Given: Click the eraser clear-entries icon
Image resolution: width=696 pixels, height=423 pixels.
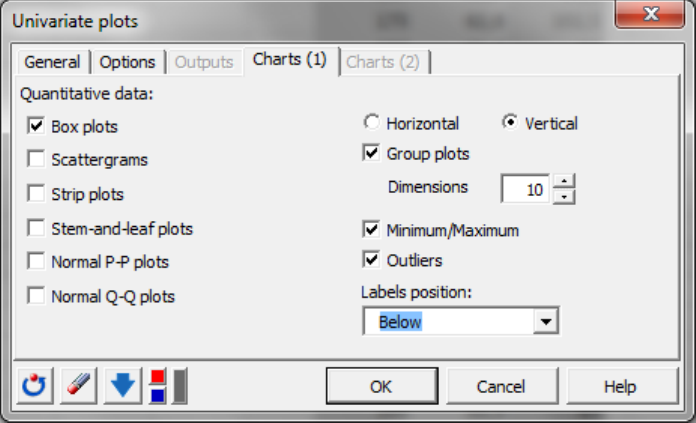Looking at the screenshot, I should tap(79, 385).
